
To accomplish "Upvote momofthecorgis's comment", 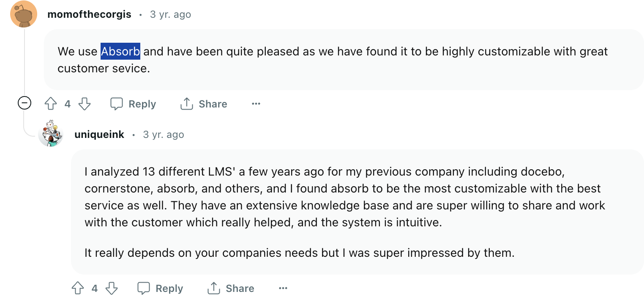I will pos(51,104).
